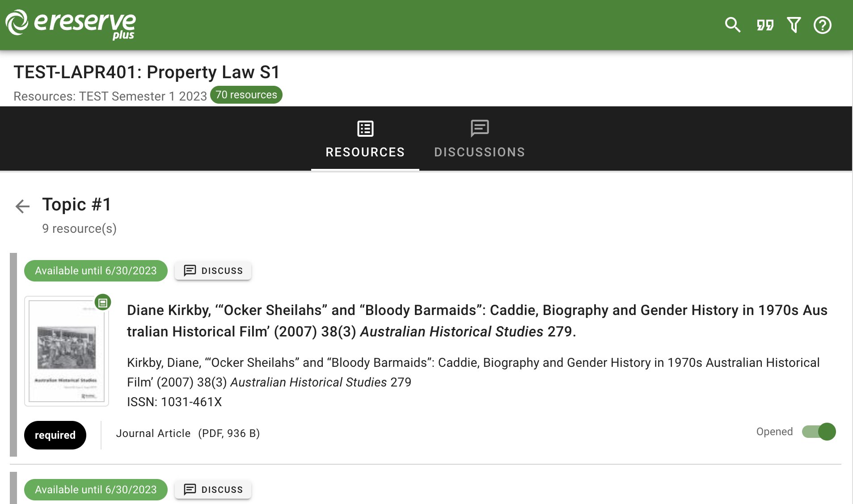Screen dimensions: 853x504
Task: Click the black required label
Action: click(55, 435)
